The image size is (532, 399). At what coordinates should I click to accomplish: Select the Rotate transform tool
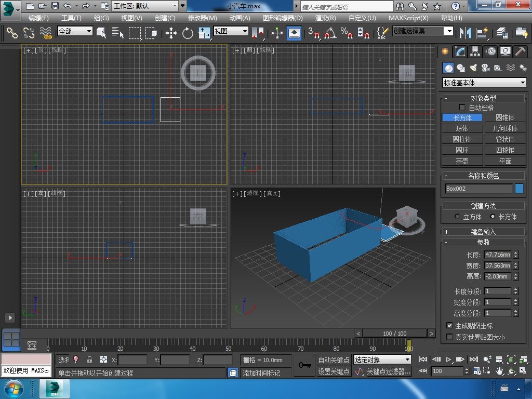click(188, 33)
